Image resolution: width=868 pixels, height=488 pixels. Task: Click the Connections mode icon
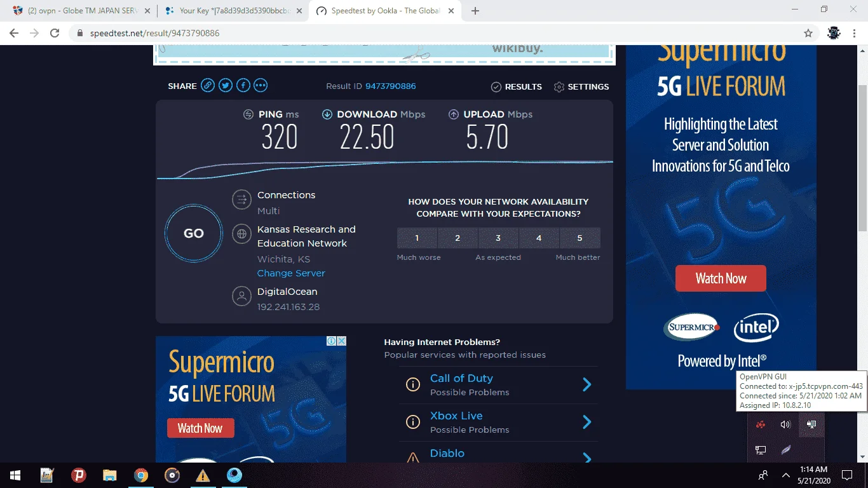pyautogui.click(x=241, y=200)
